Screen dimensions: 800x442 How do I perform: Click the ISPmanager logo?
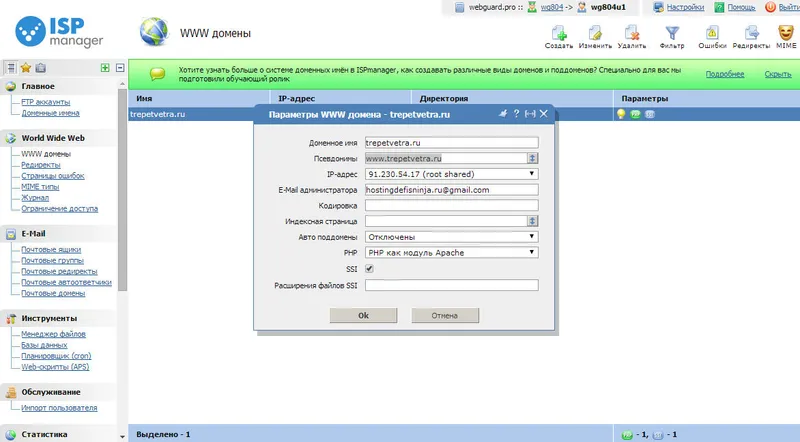pos(59,32)
